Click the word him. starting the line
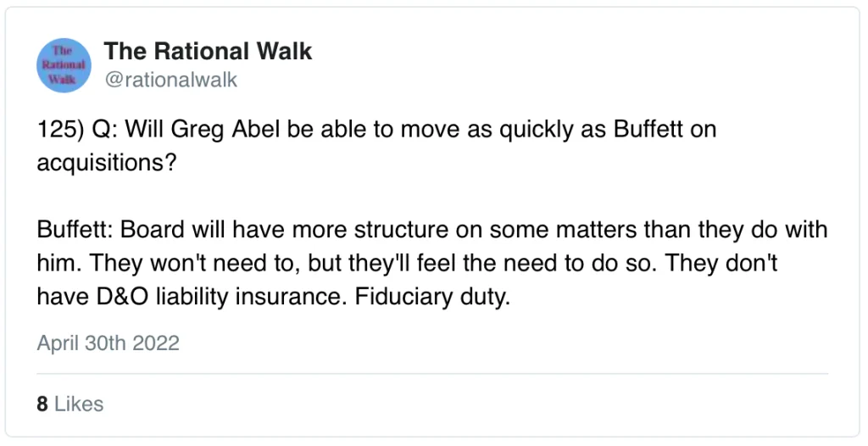Screen dimensions: 868x446 (x=55, y=264)
